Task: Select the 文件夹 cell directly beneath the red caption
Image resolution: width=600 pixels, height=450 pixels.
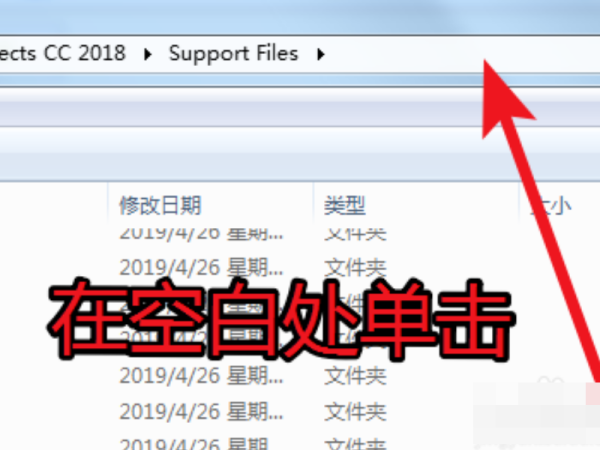Action: [355, 376]
